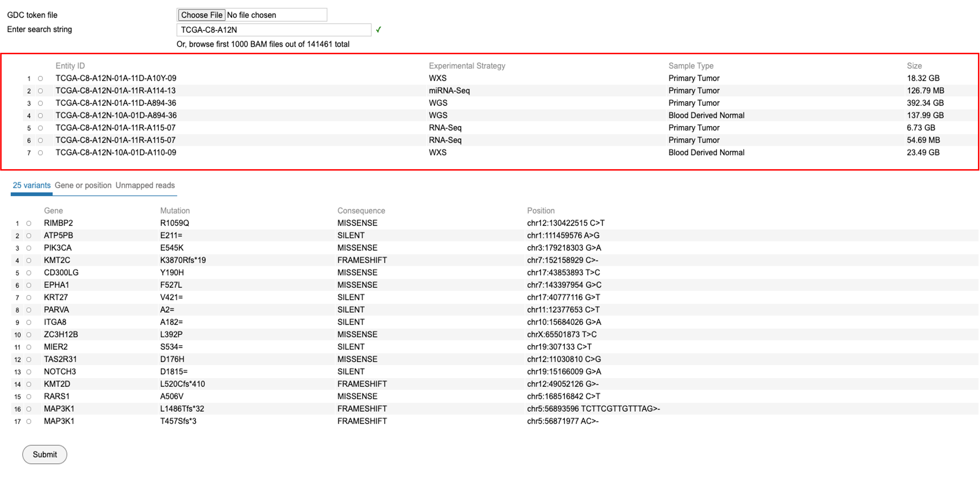Switch to the Gene or position tab
This screenshot has width=980, height=477.
pos(83,185)
